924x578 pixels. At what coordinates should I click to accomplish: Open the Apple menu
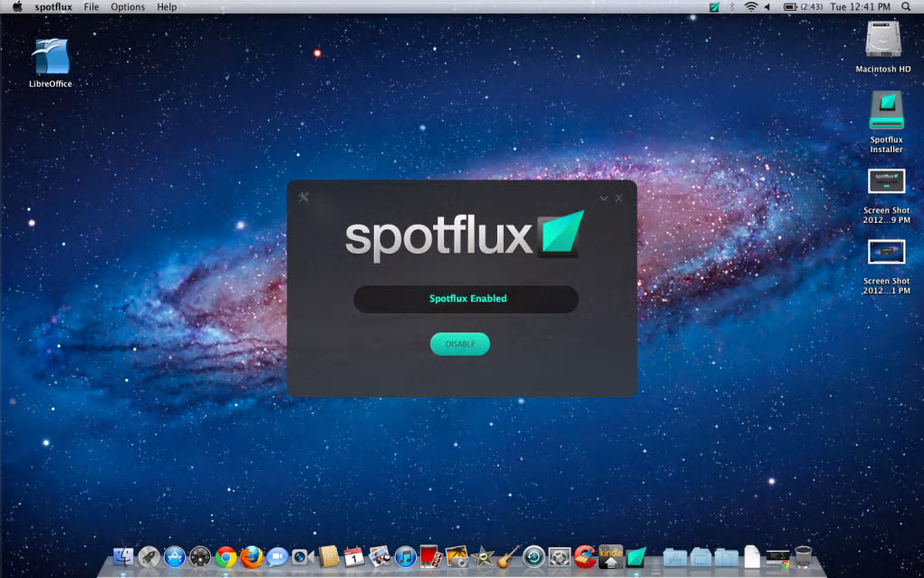click(x=17, y=7)
